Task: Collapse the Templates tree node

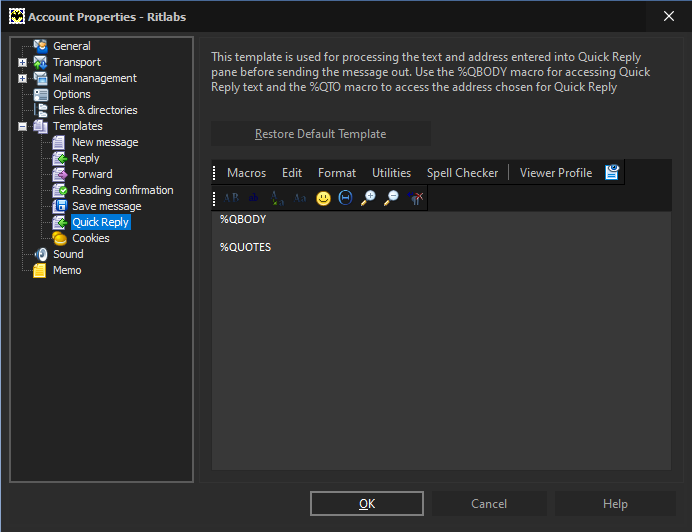Action: pyautogui.click(x=23, y=127)
